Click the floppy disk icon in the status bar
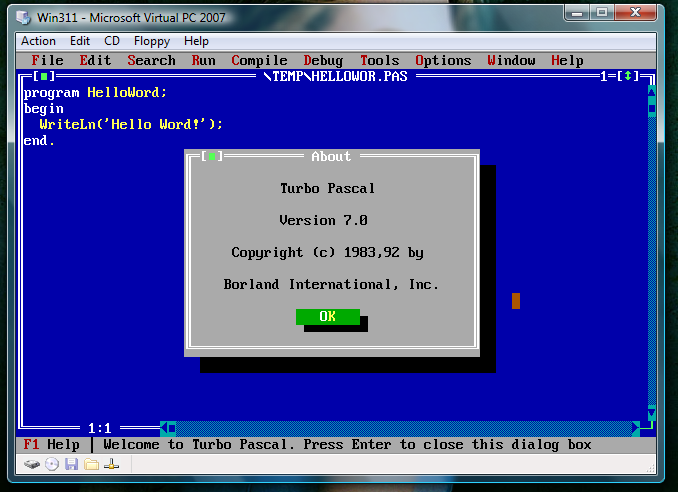678x492 pixels. [x=71, y=464]
